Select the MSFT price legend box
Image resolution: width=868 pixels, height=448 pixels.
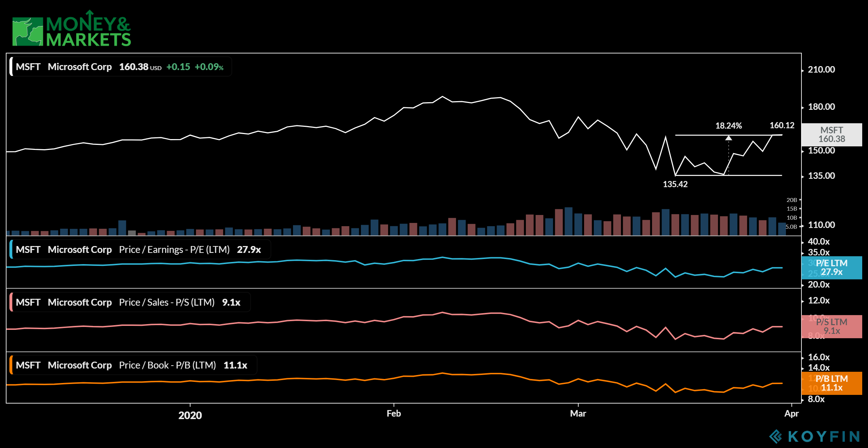[x=120, y=67]
